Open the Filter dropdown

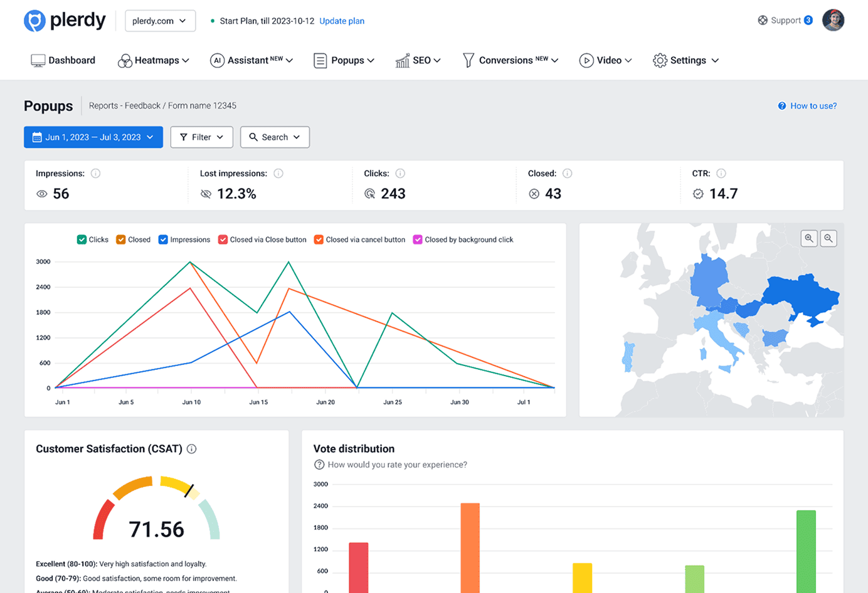click(201, 137)
